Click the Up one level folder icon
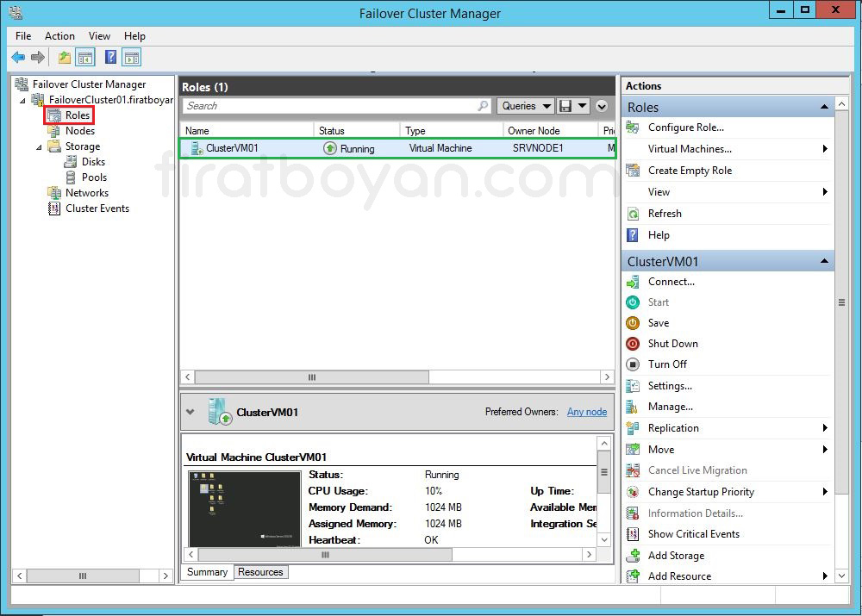Viewport: 862px width, 616px height. [x=65, y=57]
